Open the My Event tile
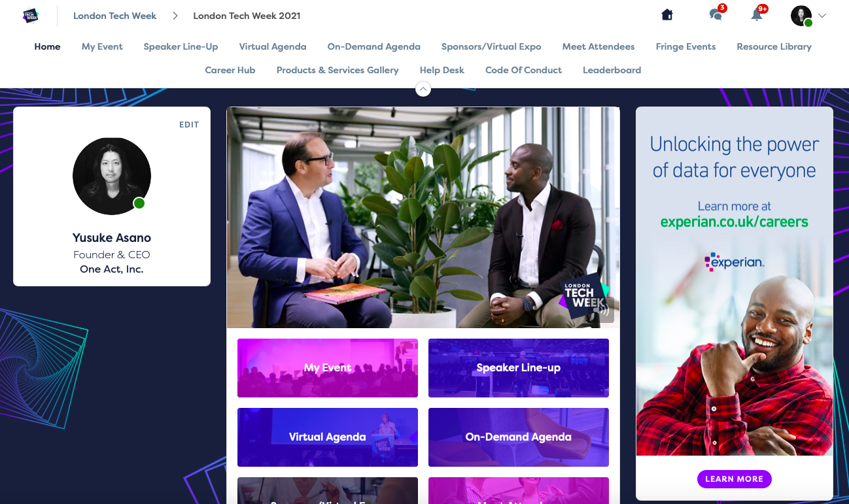 coord(328,368)
